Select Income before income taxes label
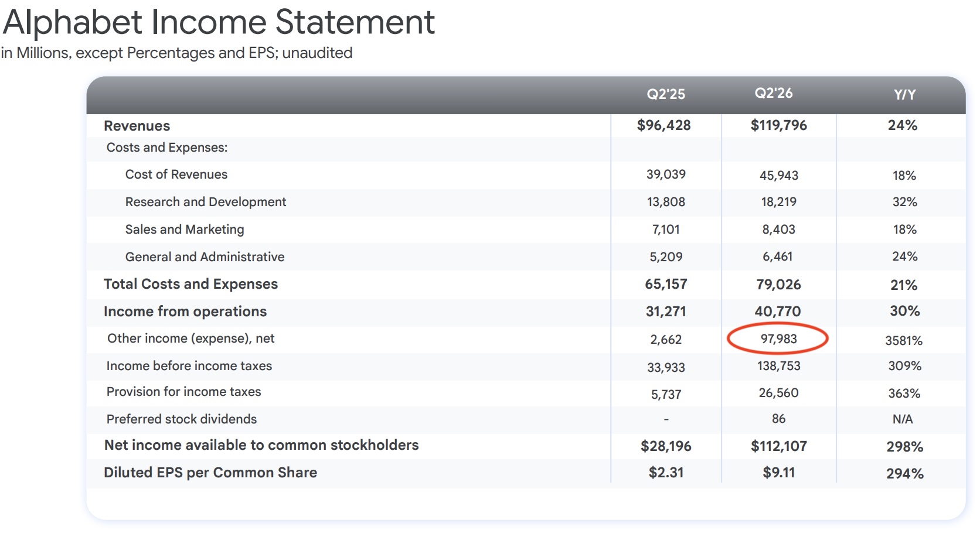Viewport: 980px width, 540px height. point(189,366)
